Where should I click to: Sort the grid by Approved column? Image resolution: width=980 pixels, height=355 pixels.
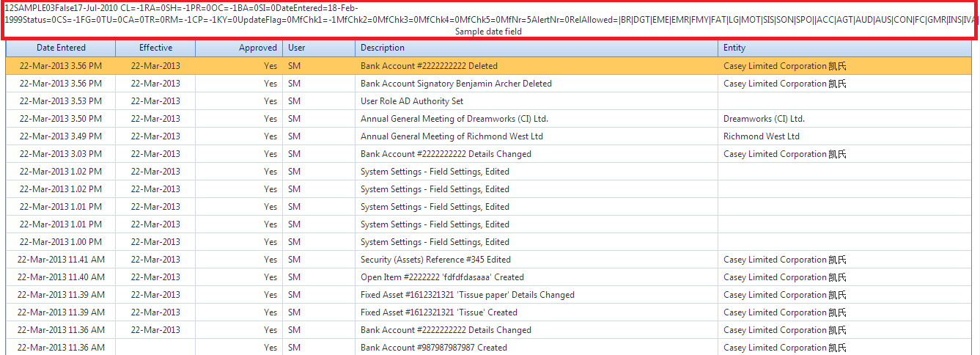click(258, 48)
